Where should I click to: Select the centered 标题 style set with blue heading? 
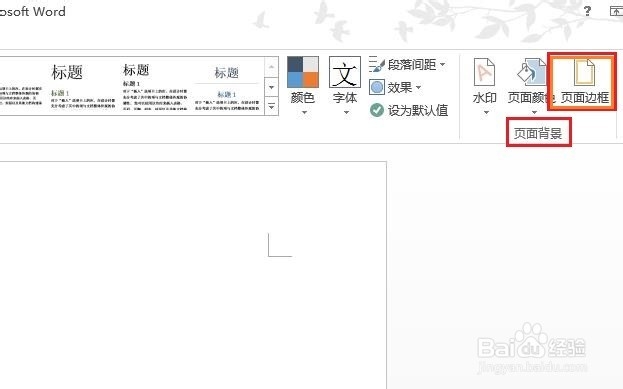(x=227, y=86)
